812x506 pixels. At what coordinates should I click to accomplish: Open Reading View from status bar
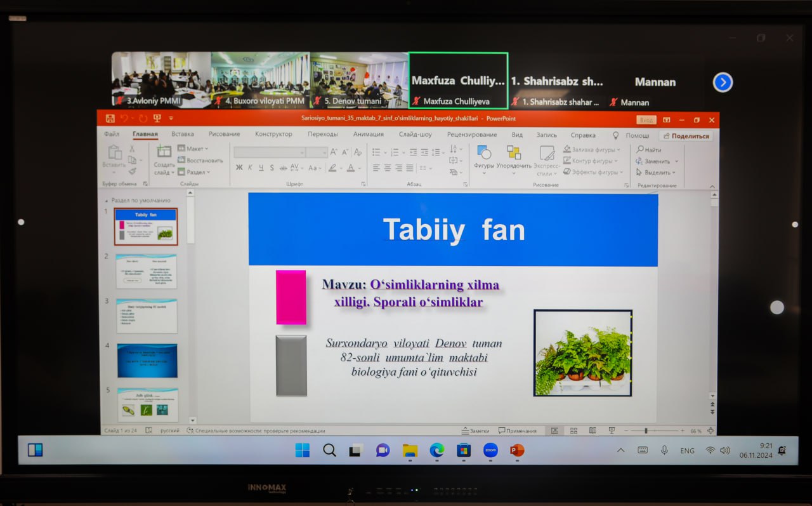[593, 430]
